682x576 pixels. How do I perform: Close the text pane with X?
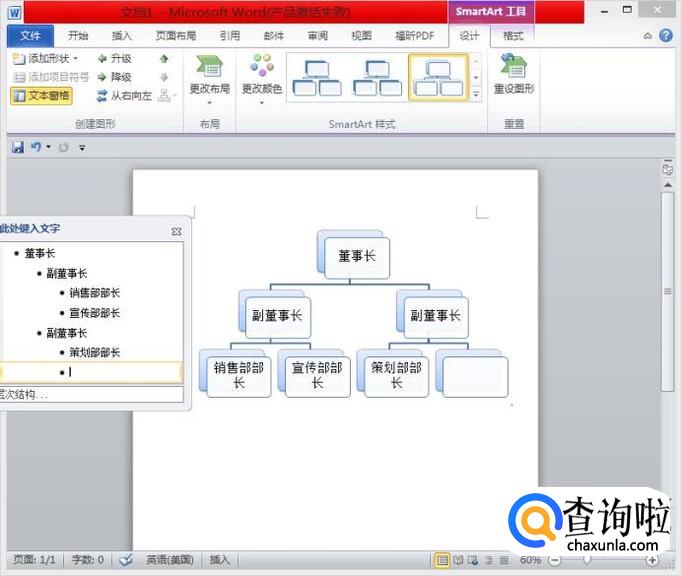176,231
